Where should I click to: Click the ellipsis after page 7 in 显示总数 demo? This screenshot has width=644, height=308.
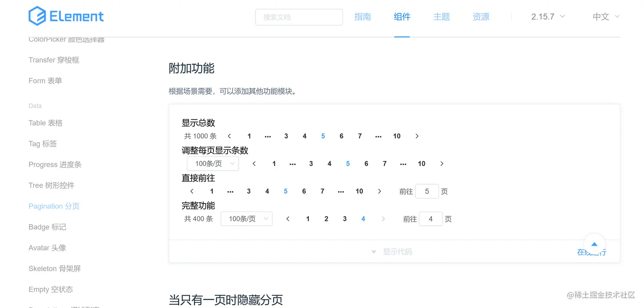[378, 136]
